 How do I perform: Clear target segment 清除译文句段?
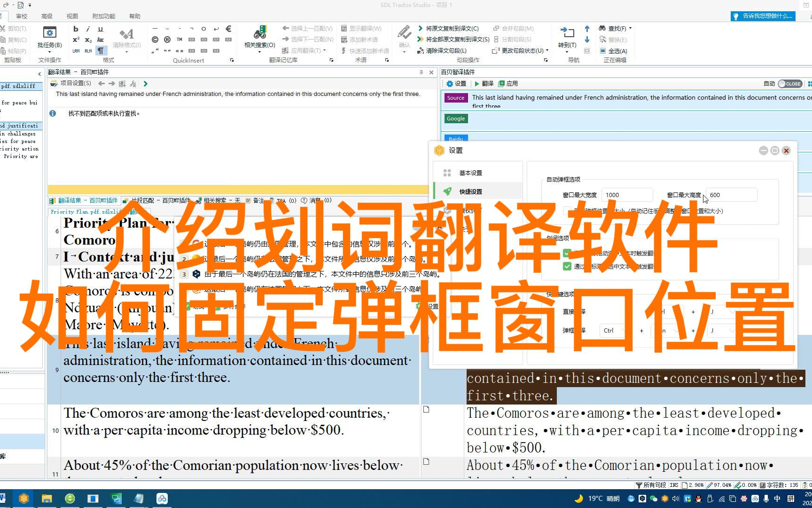pos(442,51)
